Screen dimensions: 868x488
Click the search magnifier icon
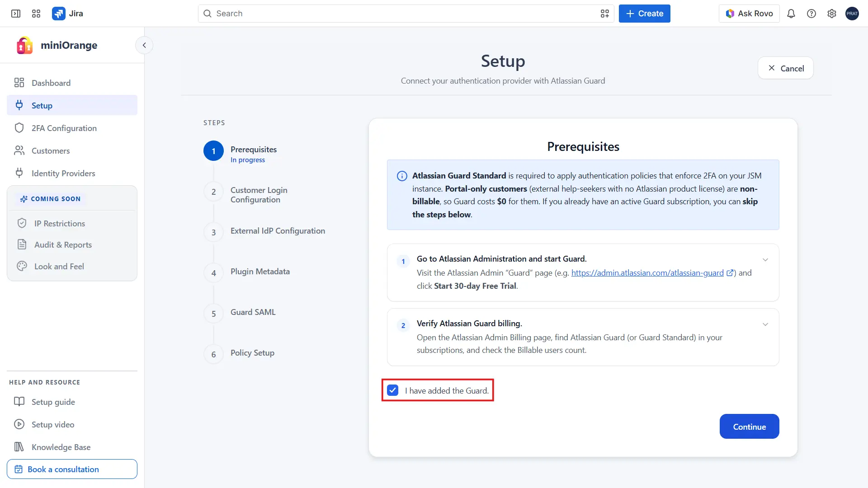pos(208,14)
